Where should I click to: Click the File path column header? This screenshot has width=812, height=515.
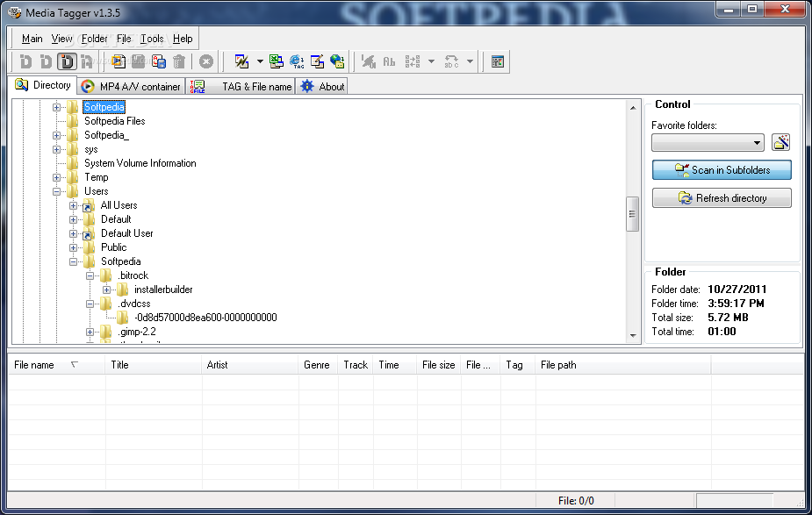[623, 365]
